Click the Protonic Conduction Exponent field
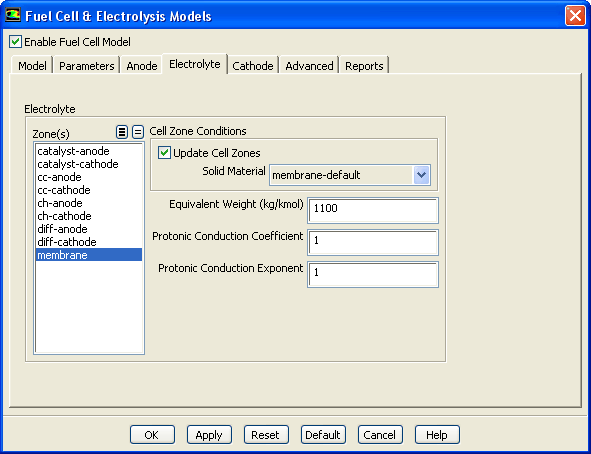Image resolution: width=591 pixels, height=454 pixels. pyautogui.click(x=373, y=274)
